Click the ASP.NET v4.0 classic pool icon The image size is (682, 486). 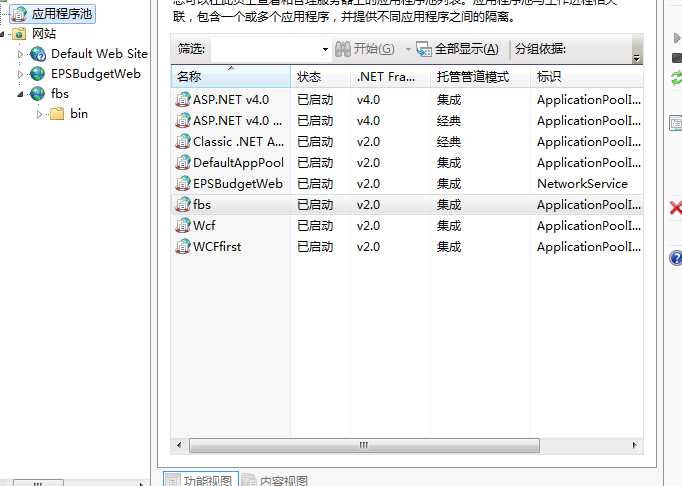pyautogui.click(x=183, y=121)
